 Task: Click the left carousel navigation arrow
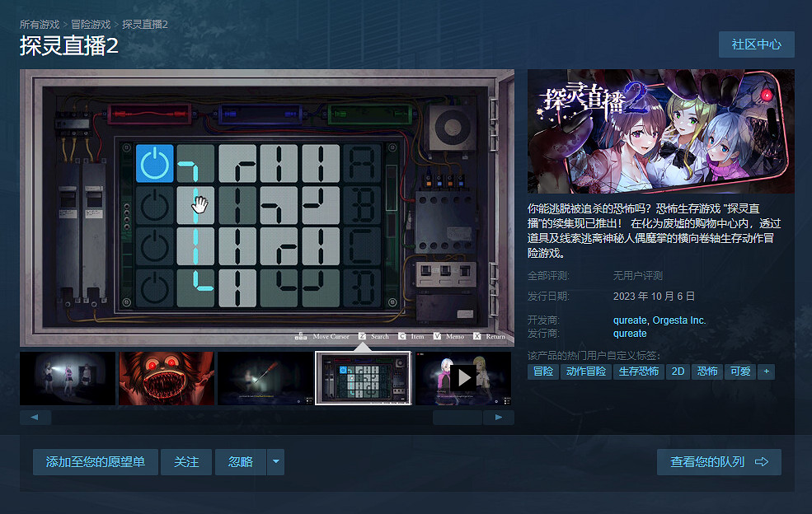(x=34, y=418)
